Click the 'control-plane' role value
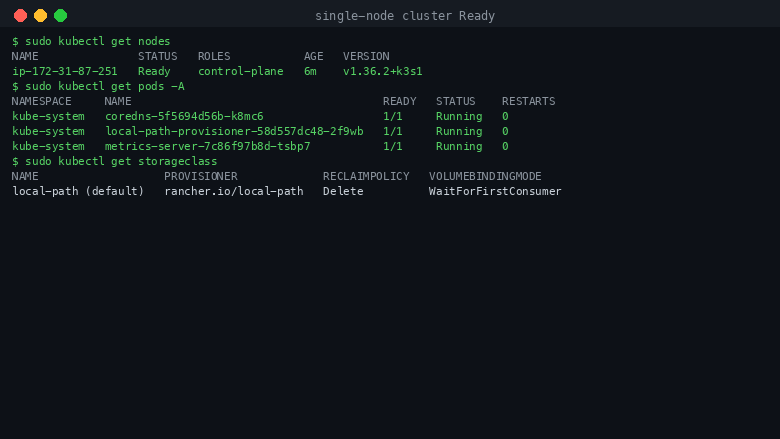The width and height of the screenshot is (780, 439). click(x=241, y=71)
